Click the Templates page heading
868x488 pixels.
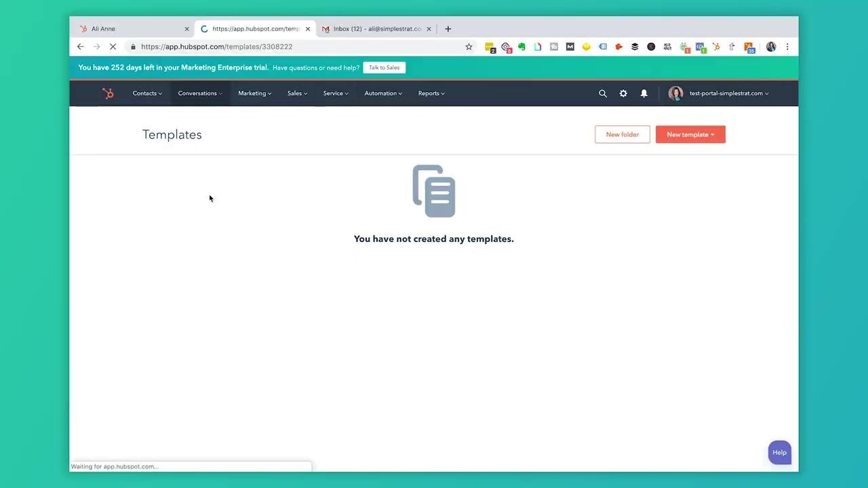(x=172, y=134)
